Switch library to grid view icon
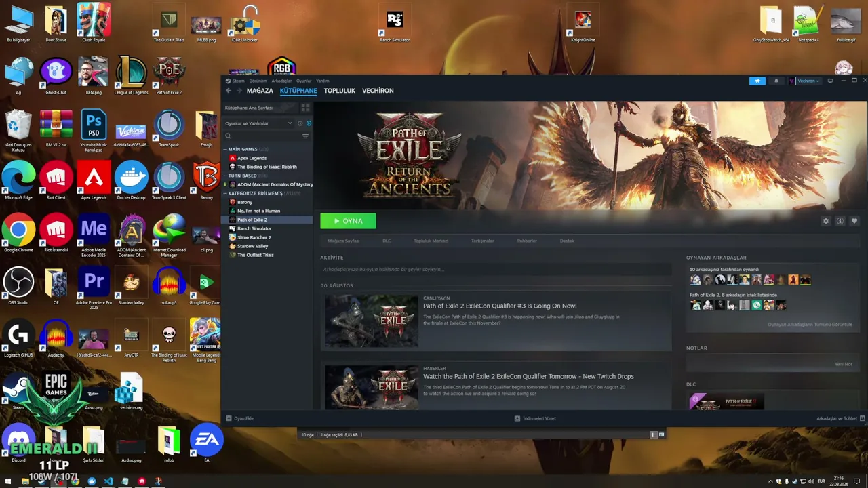Image resolution: width=868 pixels, height=488 pixels. 305,108
